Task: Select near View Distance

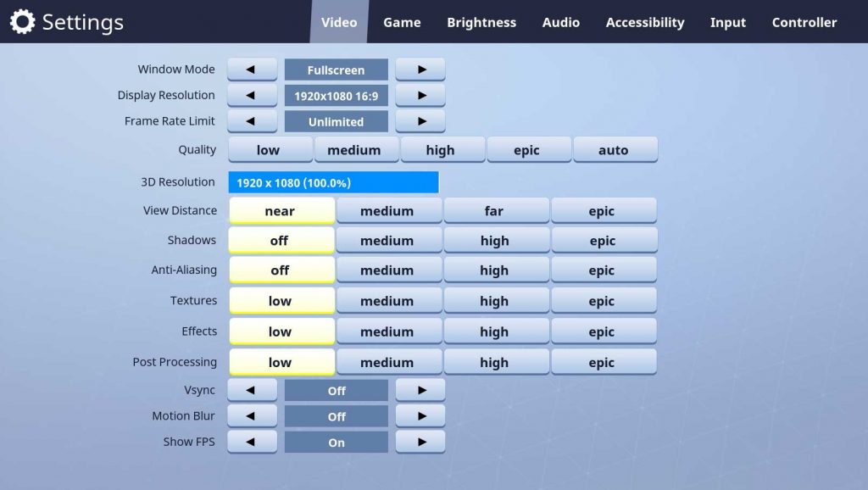Action: pyautogui.click(x=281, y=210)
